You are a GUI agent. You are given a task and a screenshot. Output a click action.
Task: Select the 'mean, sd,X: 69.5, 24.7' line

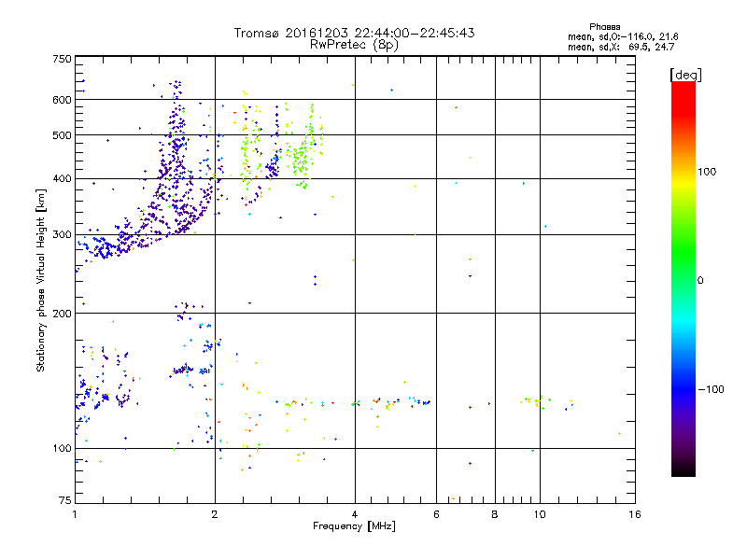coord(621,47)
